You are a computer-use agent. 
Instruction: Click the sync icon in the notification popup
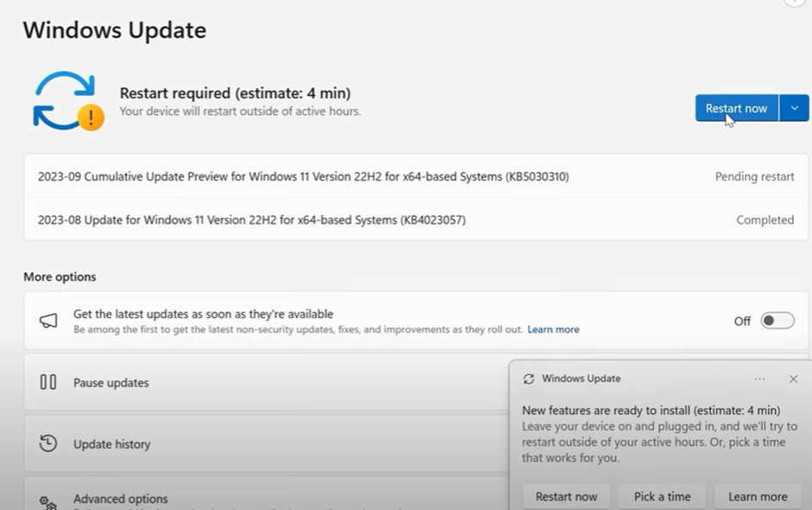point(529,379)
